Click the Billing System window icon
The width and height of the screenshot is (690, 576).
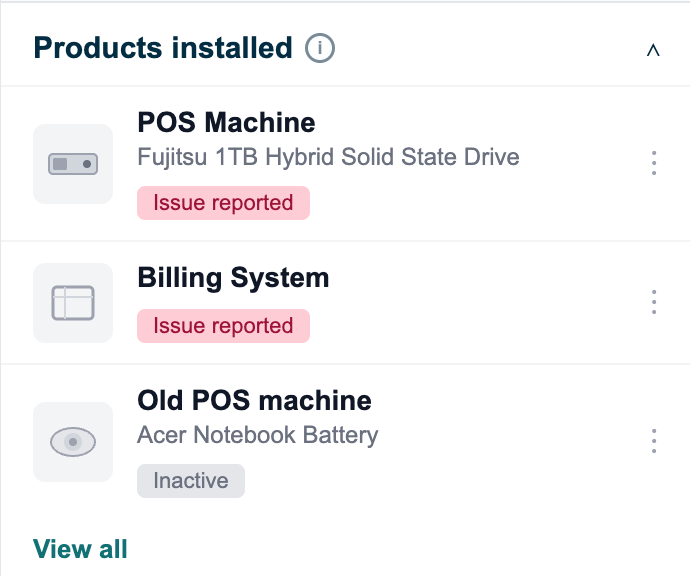point(73,303)
